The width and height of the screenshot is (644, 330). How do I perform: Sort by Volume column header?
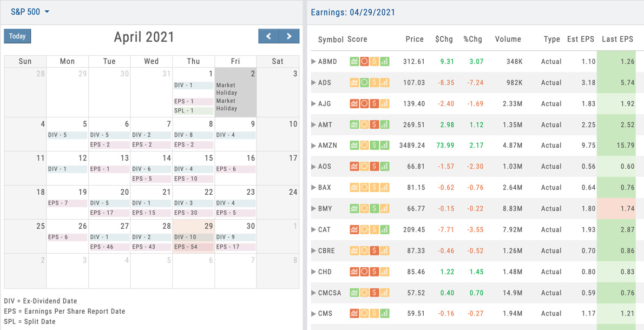pyautogui.click(x=508, y=39)
